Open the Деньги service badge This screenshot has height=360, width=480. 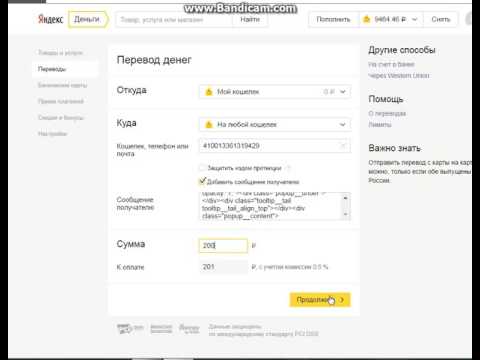click(x=88, y=19)
